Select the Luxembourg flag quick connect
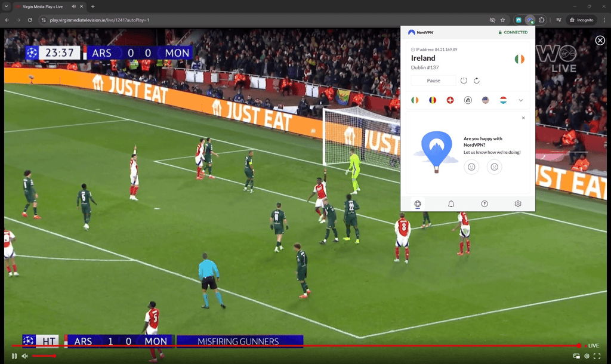 pyautogui.click(x=504, y=100)
